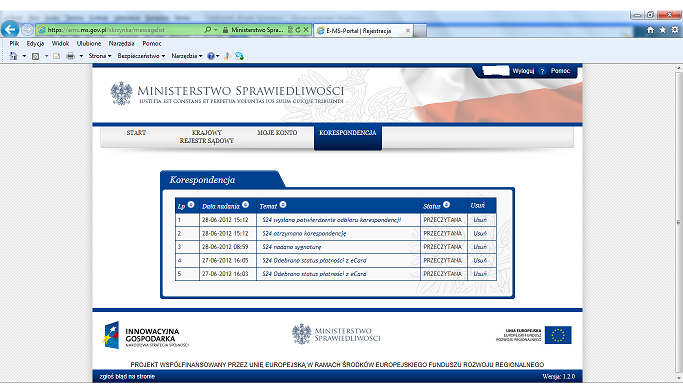The image size is (683, 384).
Task: Go back with the browser back arrow
Action: coord(10,30)
